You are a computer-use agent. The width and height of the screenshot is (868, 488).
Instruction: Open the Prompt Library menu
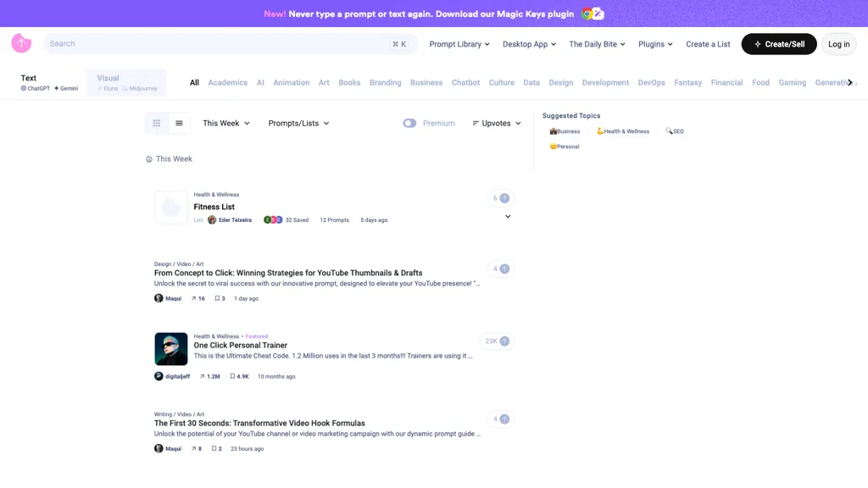point(460,44)
